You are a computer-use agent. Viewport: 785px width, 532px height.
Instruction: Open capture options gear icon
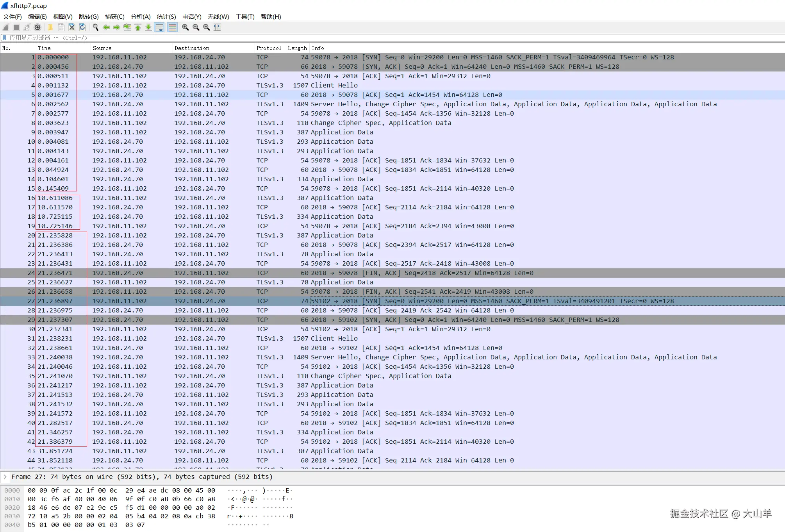pyautogui.click(x=37, y=27)
